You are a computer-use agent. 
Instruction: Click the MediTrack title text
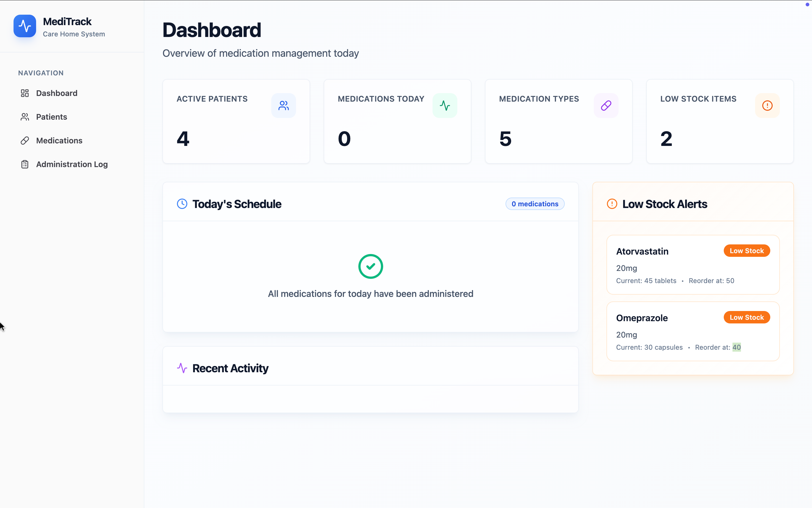point(67,21)
